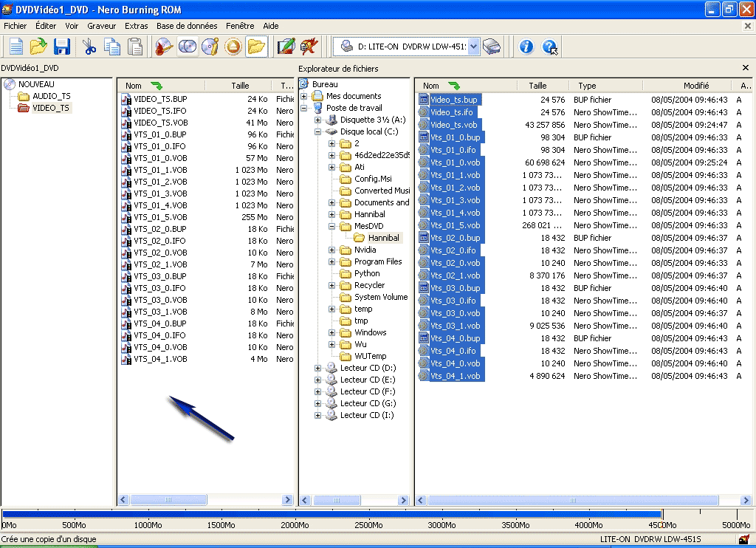Image resolution: width=756 pixels, height=548 pixels.
Task: Open the Voir menu
Action: tap(72, 26)
